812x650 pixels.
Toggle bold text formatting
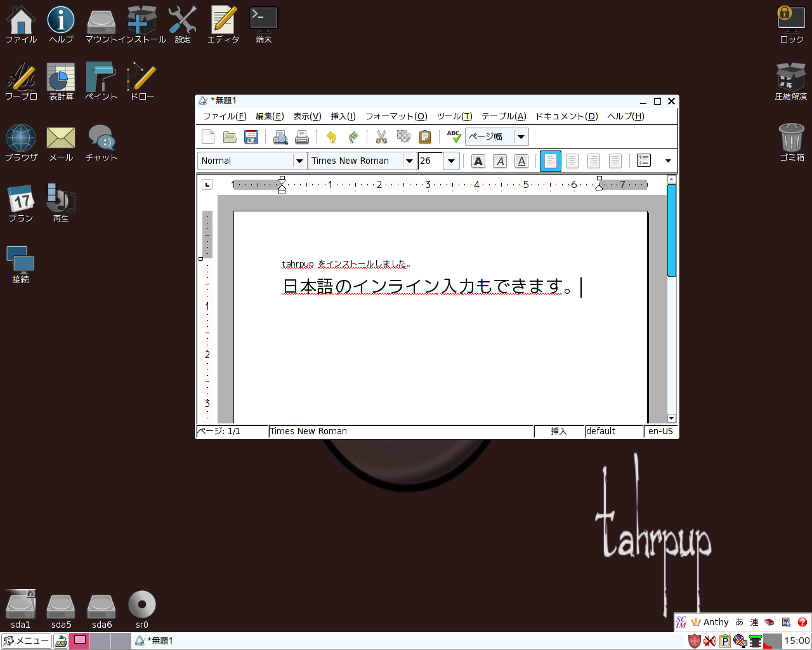tap(478, 161)
